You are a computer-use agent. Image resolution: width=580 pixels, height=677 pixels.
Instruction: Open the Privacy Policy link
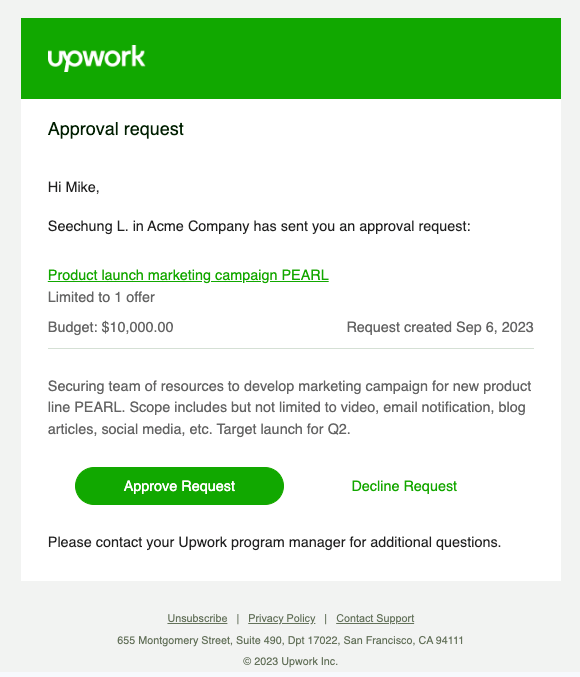282,618
